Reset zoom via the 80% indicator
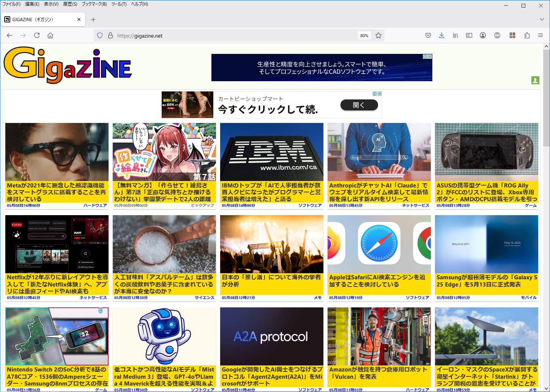Screen dimensions: 550x392 coord(364,36)
